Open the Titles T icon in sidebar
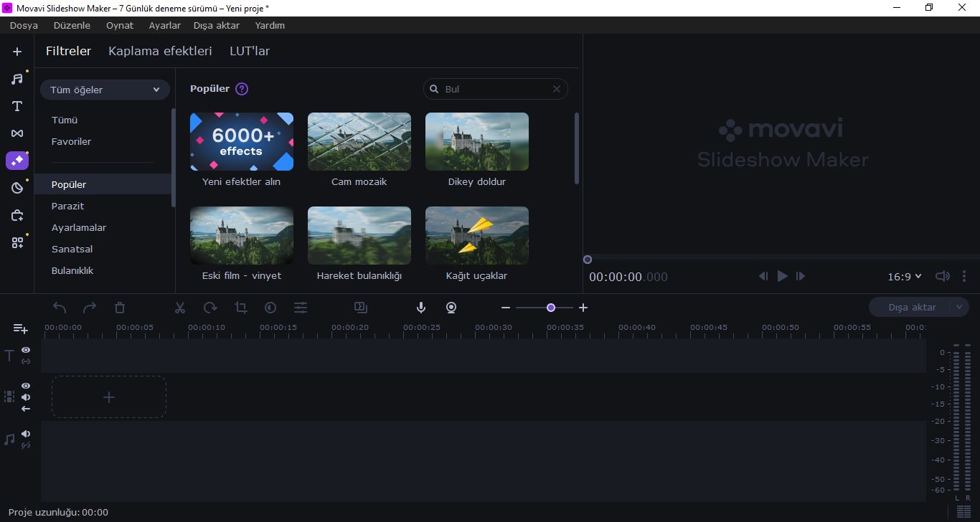The width and height of the screenshot is (980, 522). click(17, 106)
